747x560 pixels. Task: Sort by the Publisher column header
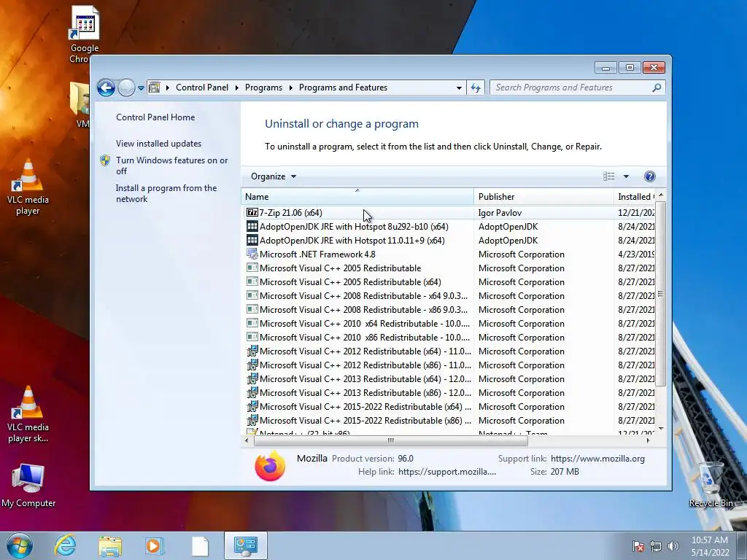[x=543, y=197]
